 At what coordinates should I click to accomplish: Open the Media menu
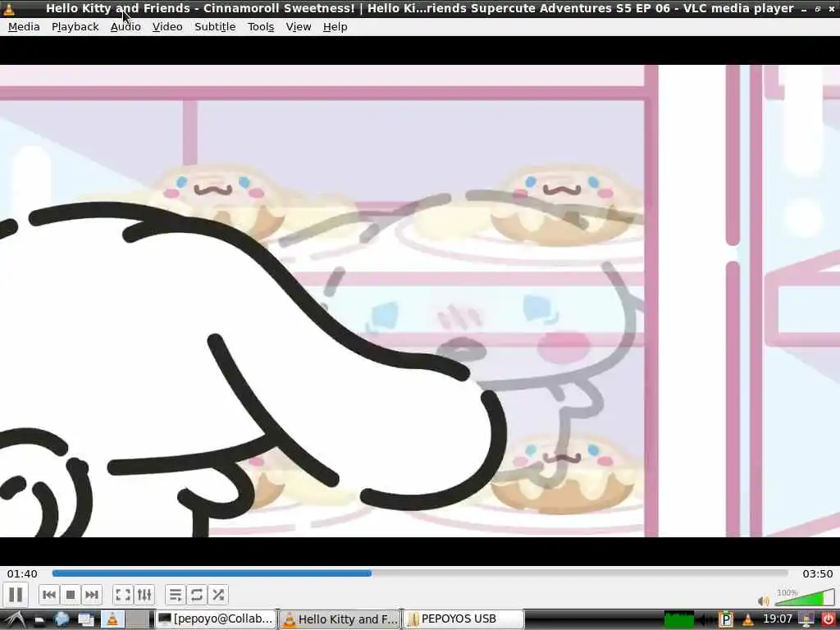click(x=24, y=27)
